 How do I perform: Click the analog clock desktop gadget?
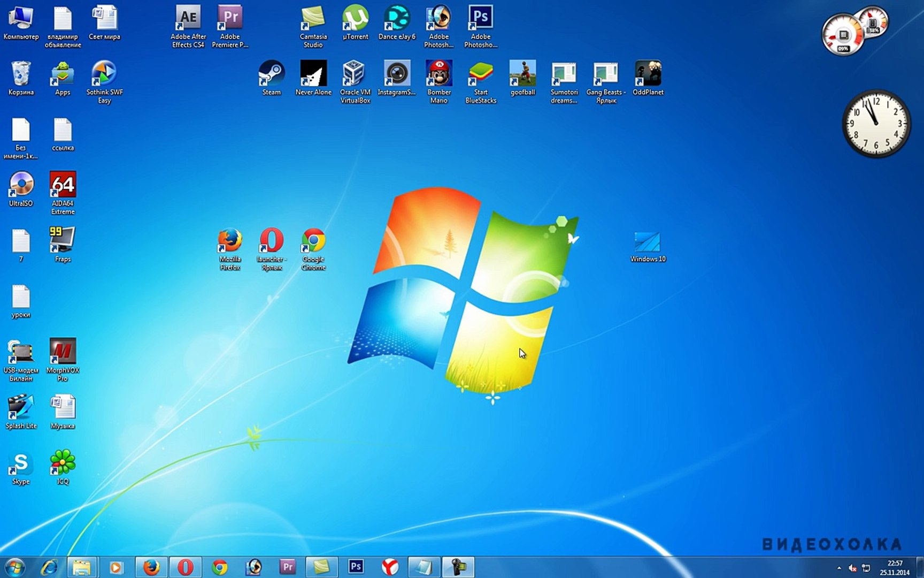(x=875, y=124)
